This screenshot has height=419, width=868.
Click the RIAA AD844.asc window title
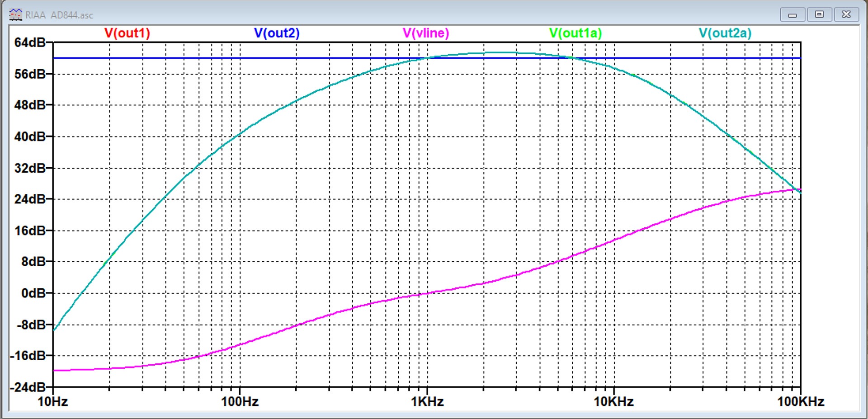pos(59,15)
